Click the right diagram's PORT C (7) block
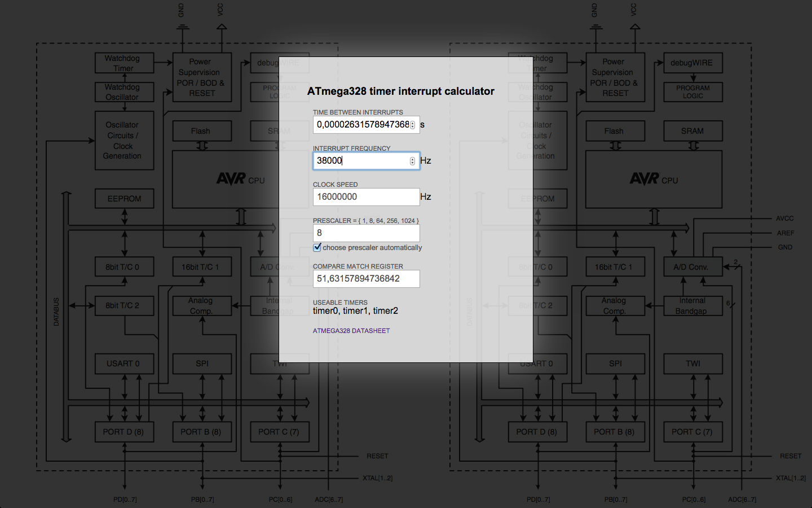812x508 pixels. (x=693, y=432)
